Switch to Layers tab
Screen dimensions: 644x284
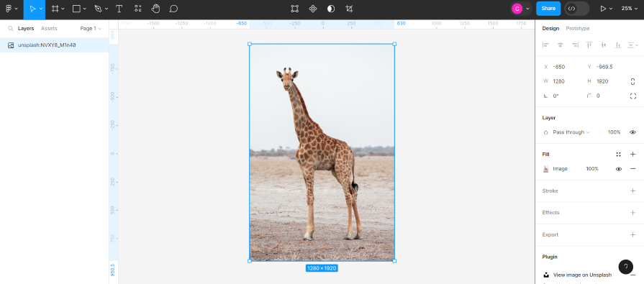coord(26,29)
